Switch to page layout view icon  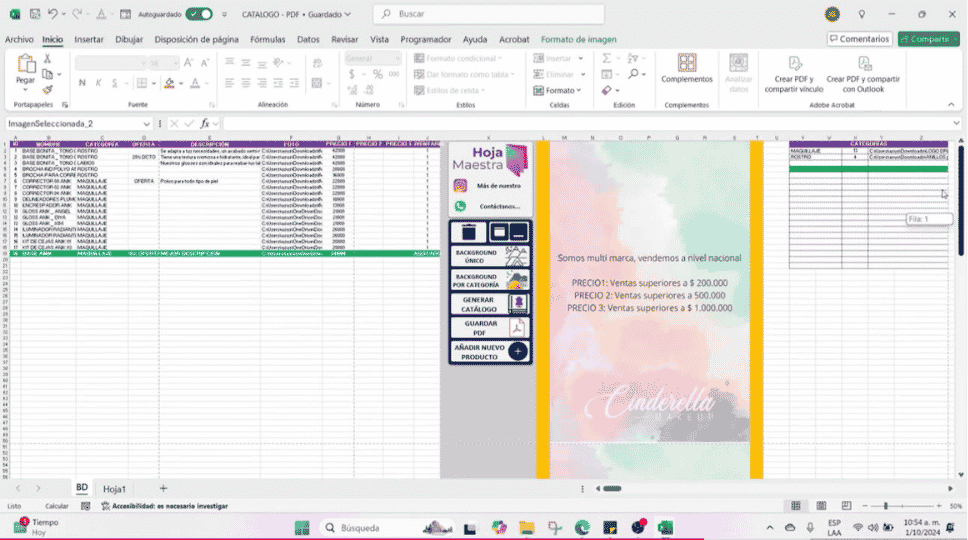click(x=821, y=506)
